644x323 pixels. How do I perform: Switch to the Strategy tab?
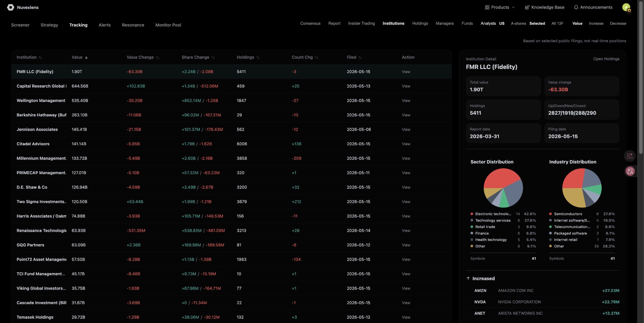(x=49, y=25)
